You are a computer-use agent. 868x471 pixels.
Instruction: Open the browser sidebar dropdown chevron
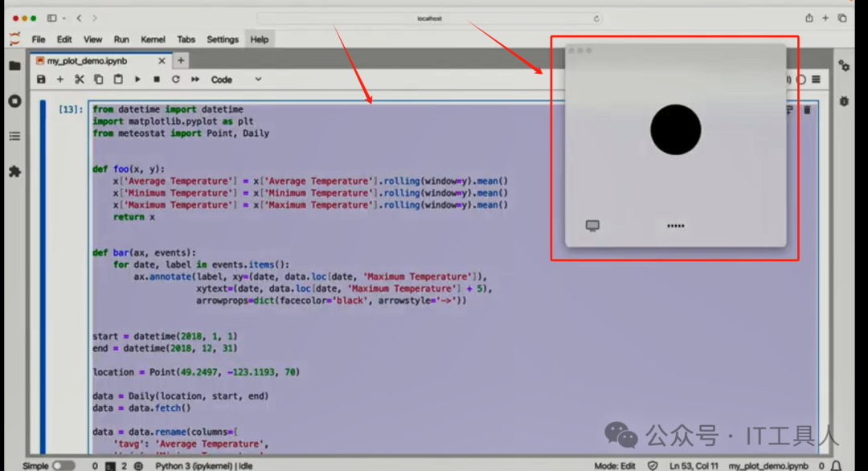coord(64,18)
